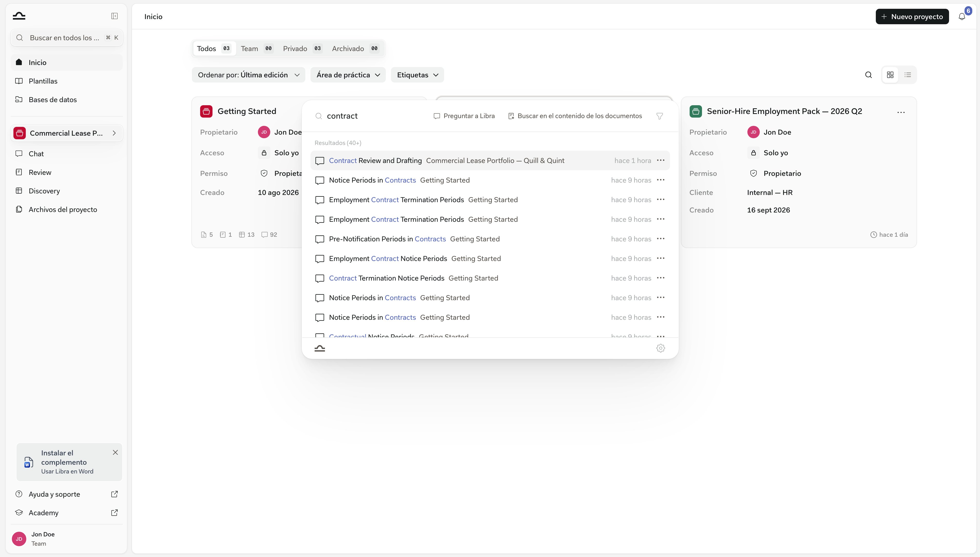
Task: Click Nuevo proyecto button
Action: pyautogui.click(x=912, y=17)
